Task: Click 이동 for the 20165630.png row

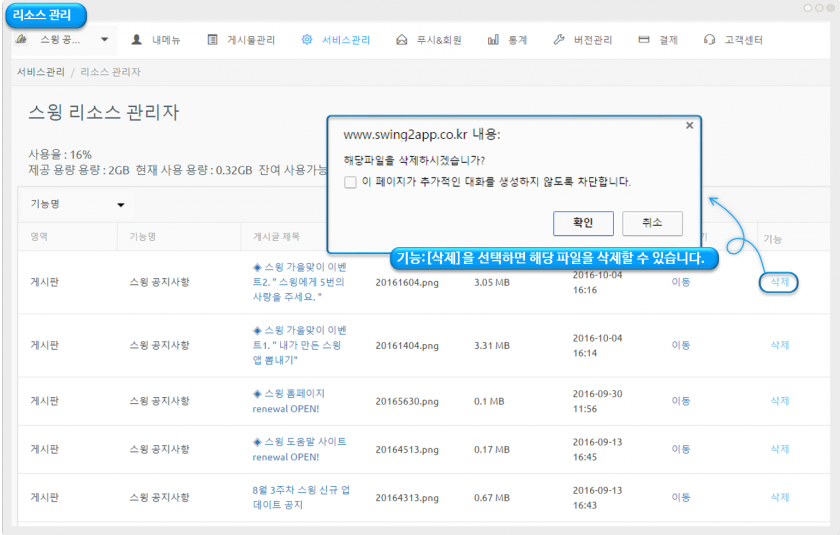Action: [x=680, y=400]
